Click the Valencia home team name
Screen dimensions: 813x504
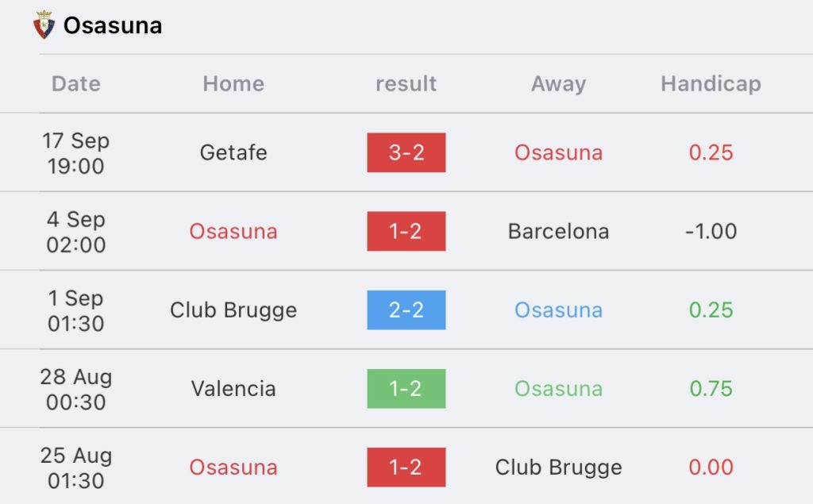click(233, 389)
